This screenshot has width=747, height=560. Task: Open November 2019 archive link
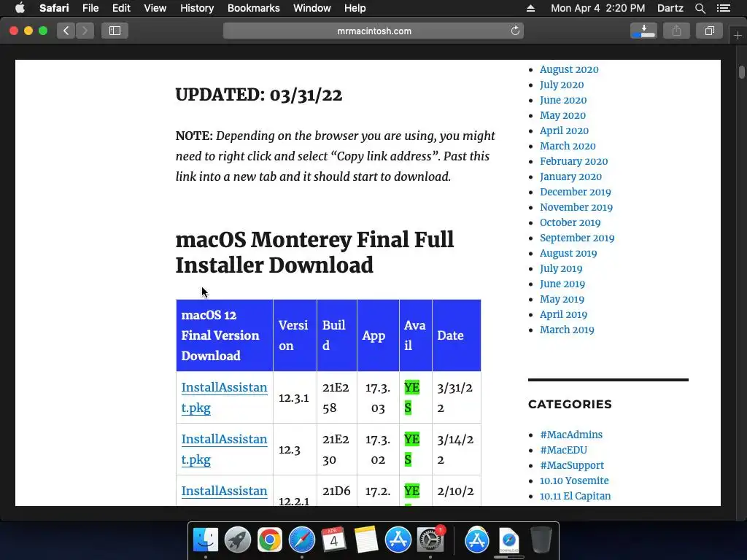576,207
